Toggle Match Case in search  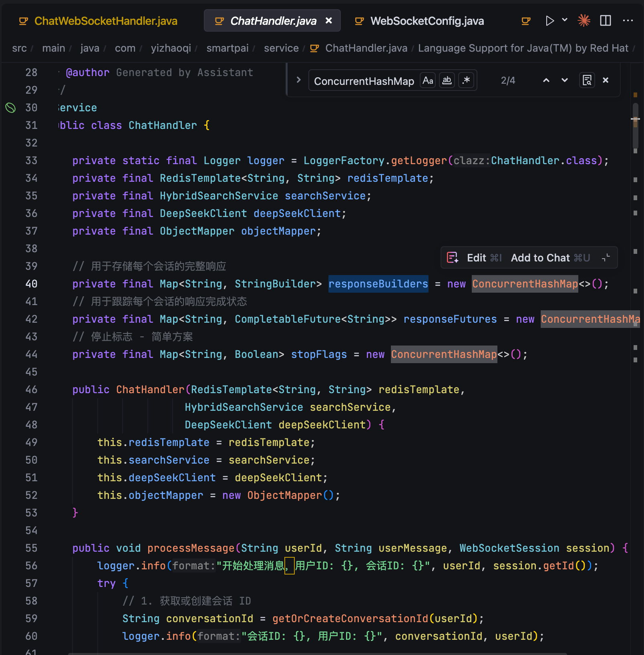[428, 81]
